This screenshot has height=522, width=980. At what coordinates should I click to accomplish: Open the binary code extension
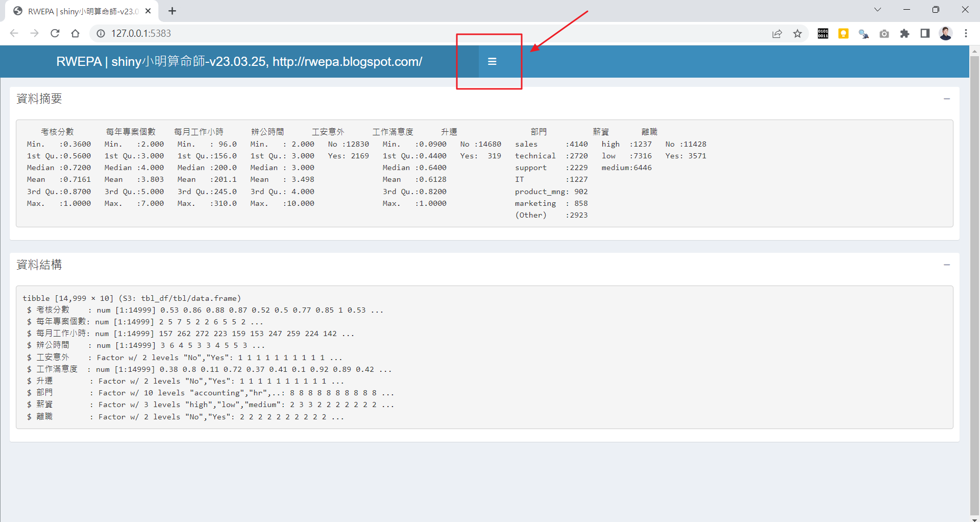pos(823,34)
